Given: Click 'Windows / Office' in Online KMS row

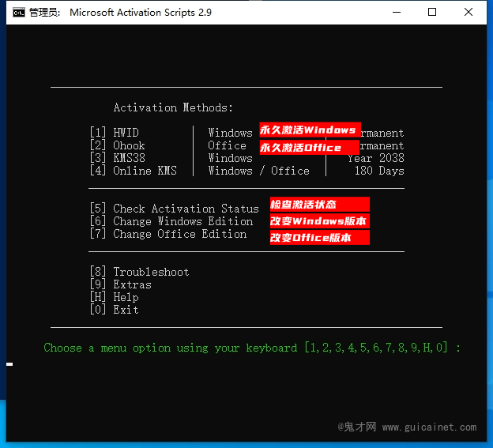Looking at the screenshot, I should [259, 171].
